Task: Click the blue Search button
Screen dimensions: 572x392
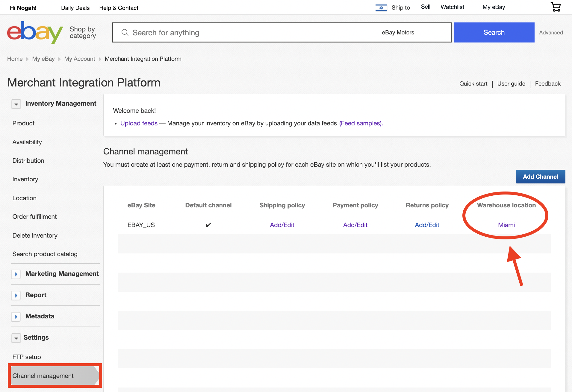Action: click(494, 32)
